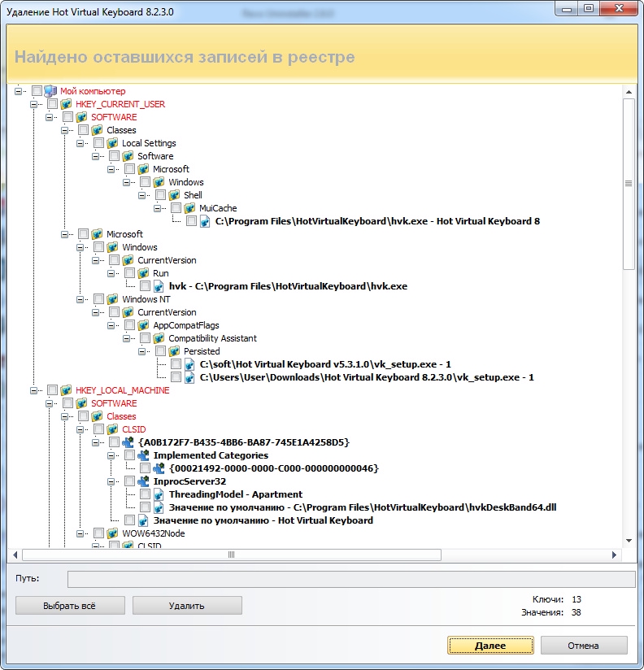Image resolution: width=644 pixels, height=670 pixels.
Task: Check the {A0B172F7-B435-4BB6-BA87-745E1A4258D5} checkbox
Action: [x=114, y=442]
